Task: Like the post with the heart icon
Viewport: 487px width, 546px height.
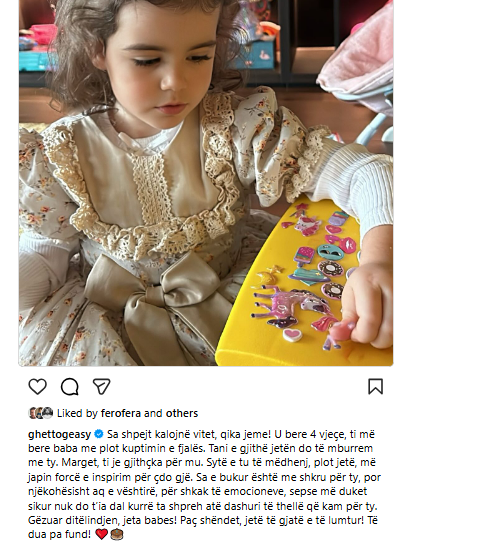Action: [37, 387]
